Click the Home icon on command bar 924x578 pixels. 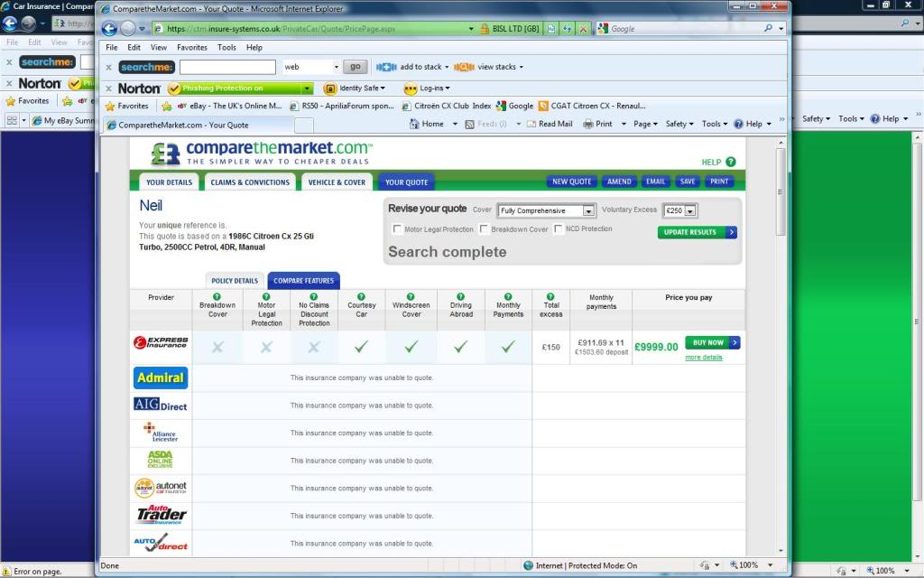pos(414,124)
